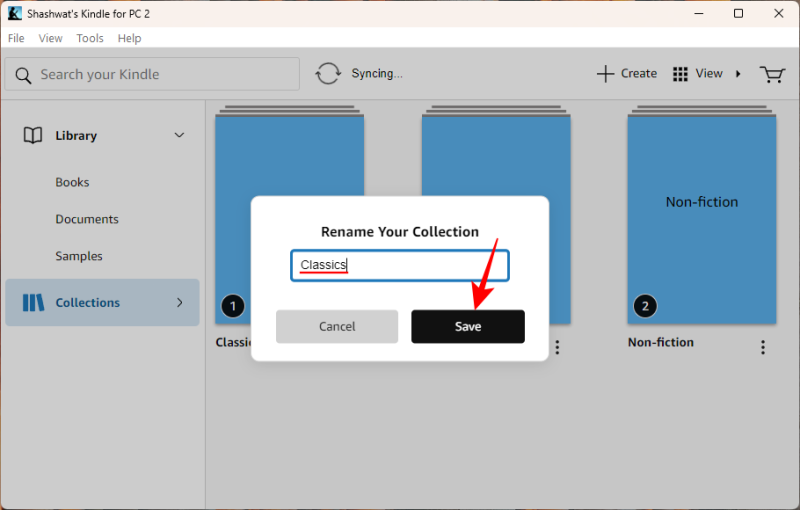This screenshot has height=510, width=800.
Task: Open the shopping cart store icon
Action: point(772,74)
